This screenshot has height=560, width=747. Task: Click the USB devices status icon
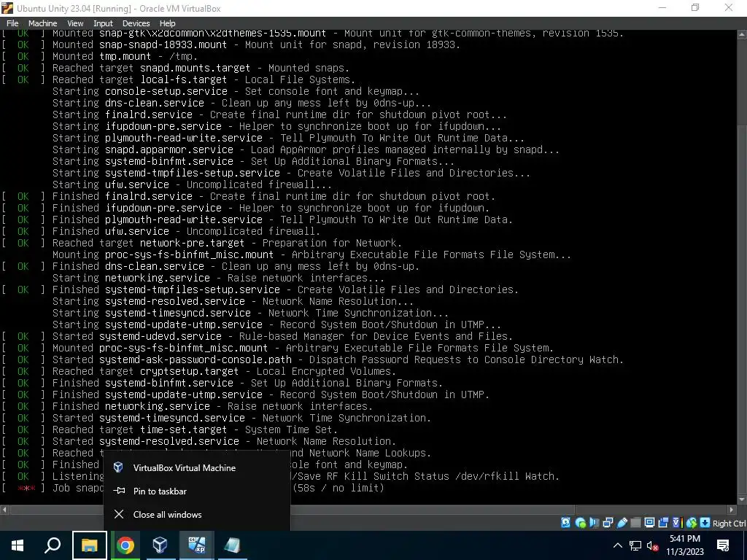click(x=622, y=523)
